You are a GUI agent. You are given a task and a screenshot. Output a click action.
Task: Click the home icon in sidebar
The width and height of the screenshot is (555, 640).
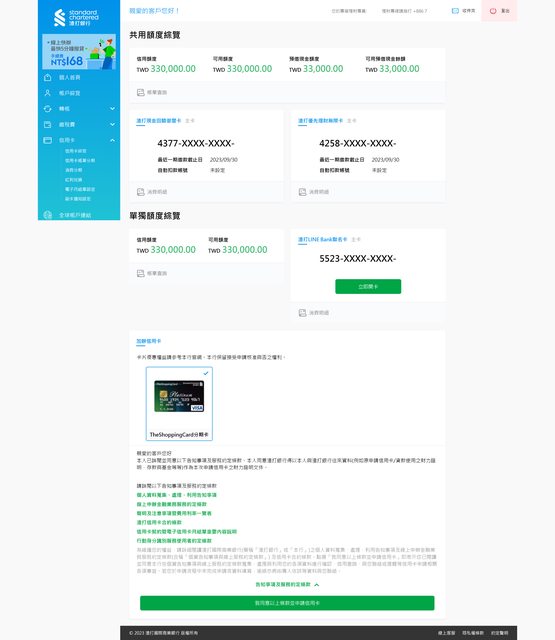click(47, 78)
